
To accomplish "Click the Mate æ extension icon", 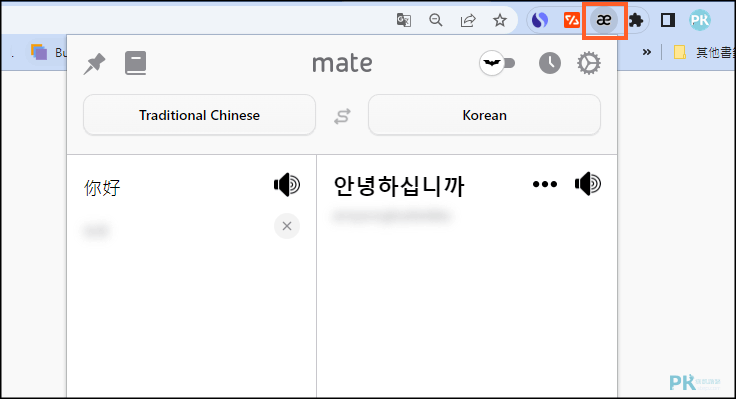I will (604, 20).
